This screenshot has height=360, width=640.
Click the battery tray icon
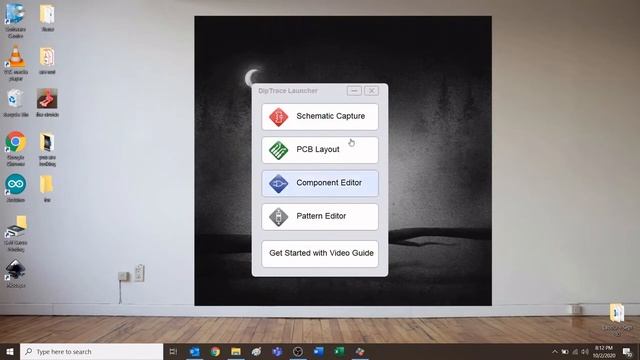click(565, 351)
